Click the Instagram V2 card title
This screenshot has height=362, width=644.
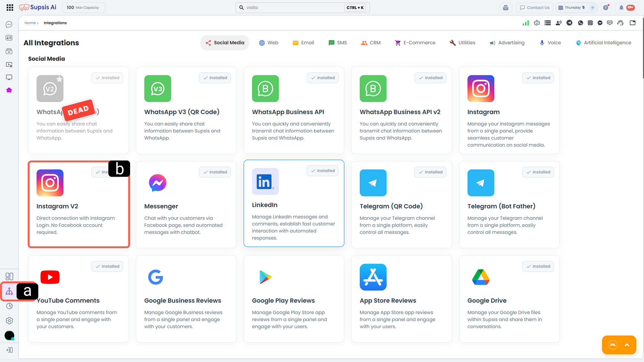click(x=57, y=206)
